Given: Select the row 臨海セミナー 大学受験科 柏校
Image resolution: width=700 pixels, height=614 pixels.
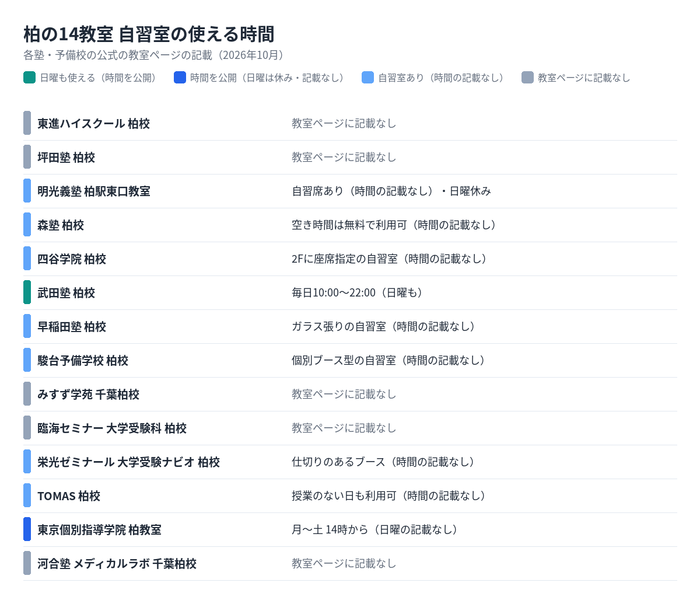Looking at the screenshot, I should (x=350, y=428).
